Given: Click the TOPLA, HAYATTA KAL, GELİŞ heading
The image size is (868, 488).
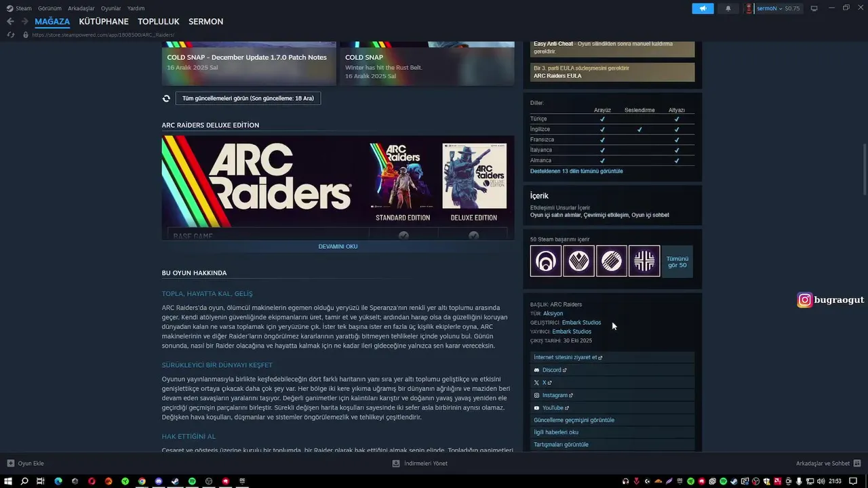Looking at the screenshot, I should pyautogui.click(x=207, y=293).
